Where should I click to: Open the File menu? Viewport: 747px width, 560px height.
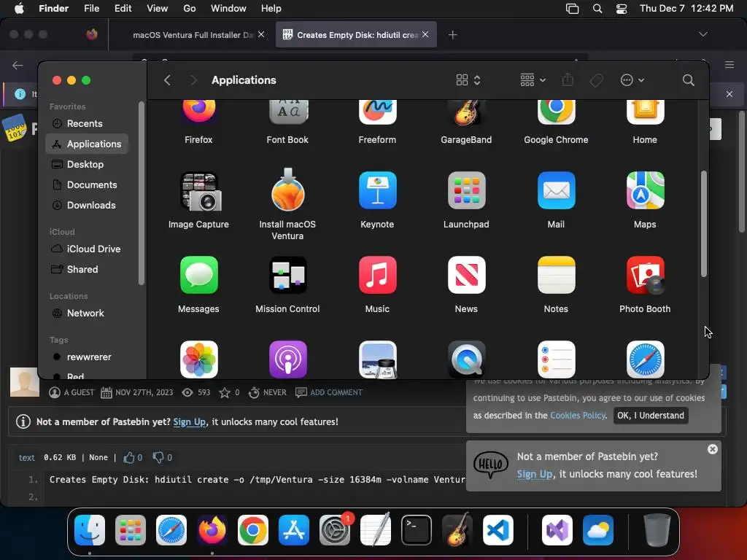coord(91,9)
